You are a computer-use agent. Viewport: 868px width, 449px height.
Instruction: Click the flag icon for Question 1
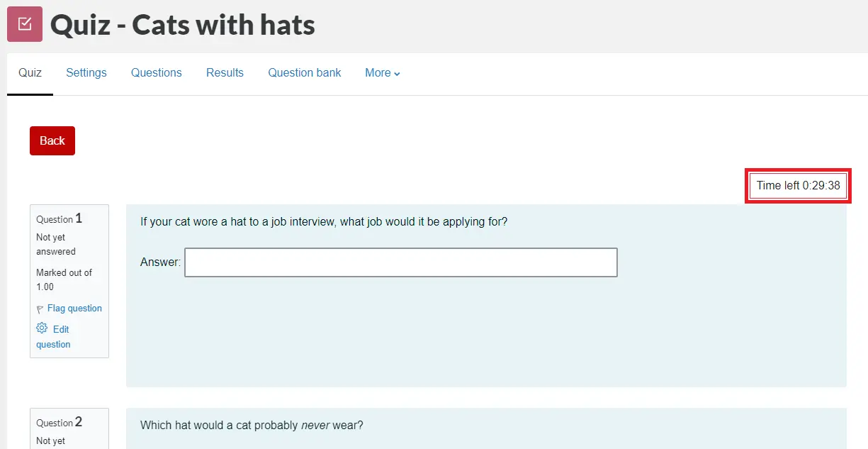pos(40,309)
